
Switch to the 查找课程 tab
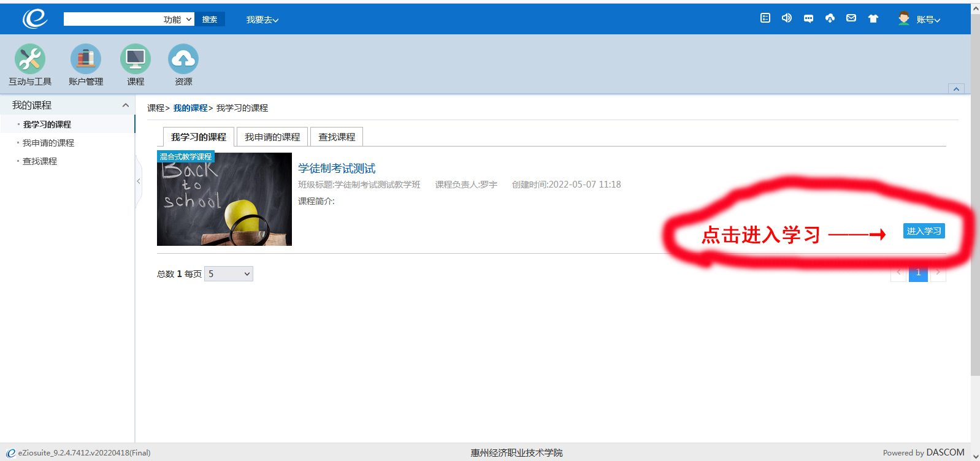pos(337,137)
